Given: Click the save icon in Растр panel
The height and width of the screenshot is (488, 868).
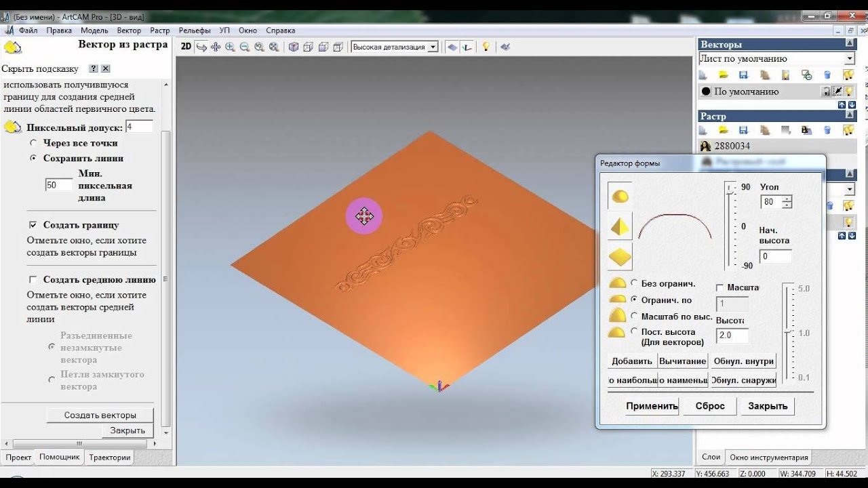Looking at the screenshot, I should [x=743, y=130].
